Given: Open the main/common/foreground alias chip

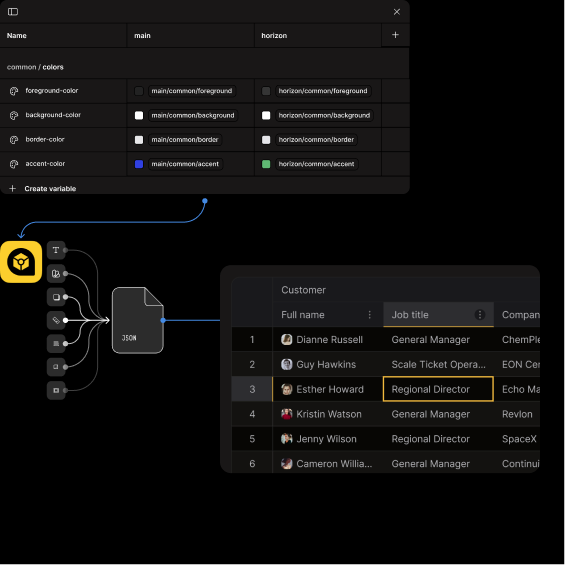Looking at the screenshot, I should click(192, 91).
